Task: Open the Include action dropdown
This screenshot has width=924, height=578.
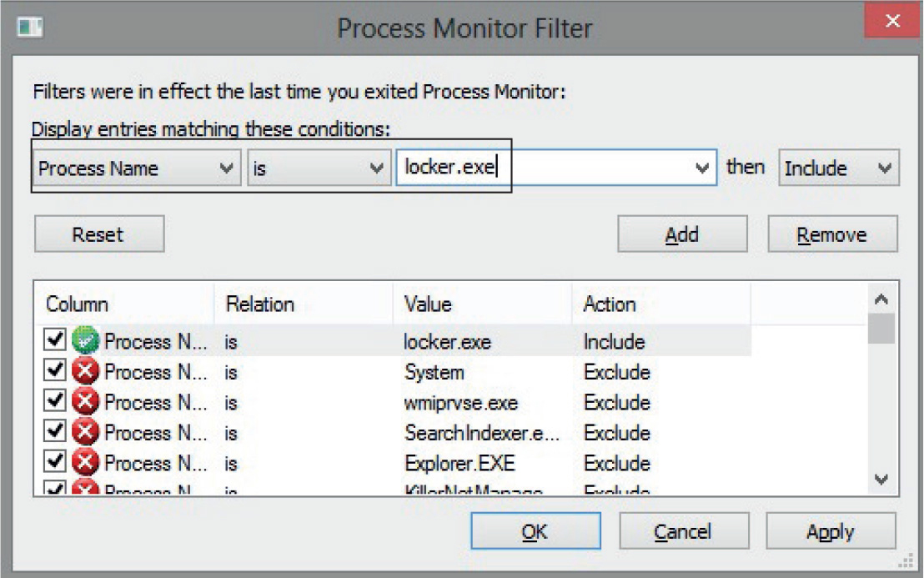Action: (837, 168)
